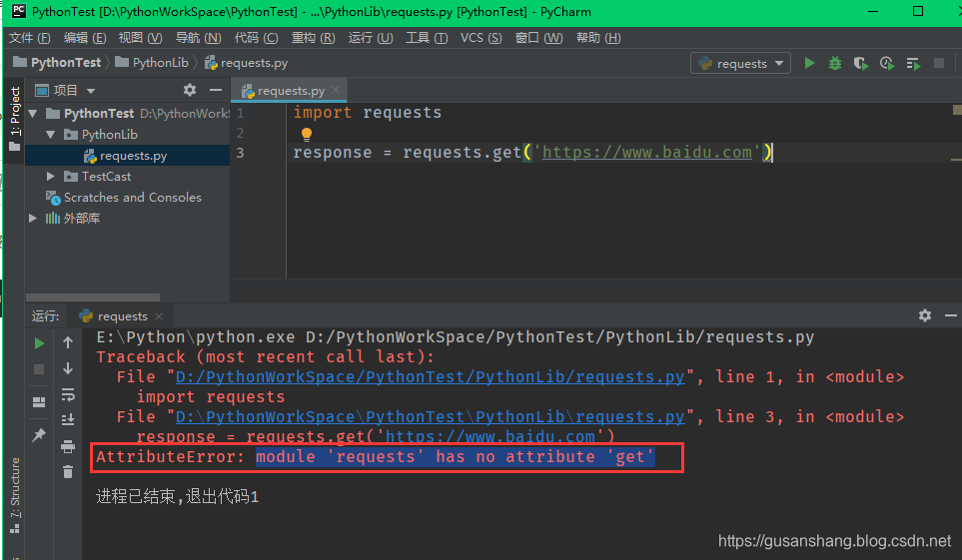
Task: Print the console output
Action: pyautogui.click(x=68, y=446)
